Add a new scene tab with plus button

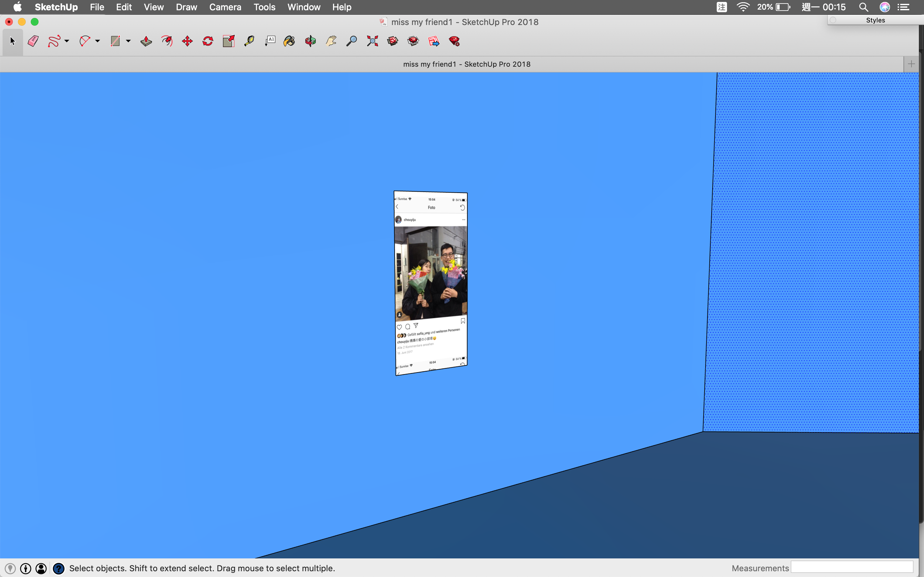coord(911,64)
